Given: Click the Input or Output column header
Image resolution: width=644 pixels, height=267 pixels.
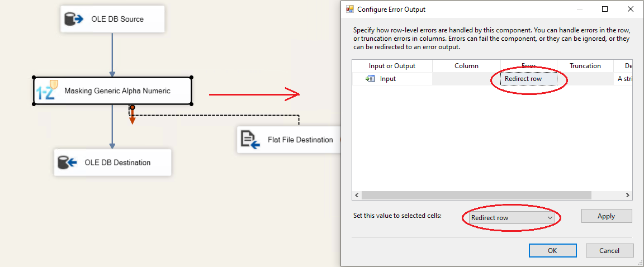Looking at the screenshot, I should pyautogui.click(x=392, y=66).
